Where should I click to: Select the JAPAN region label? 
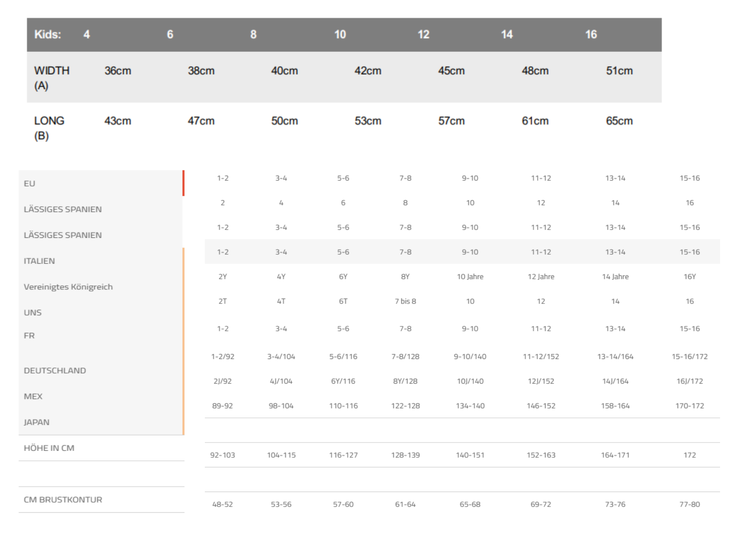click(36, 422)
